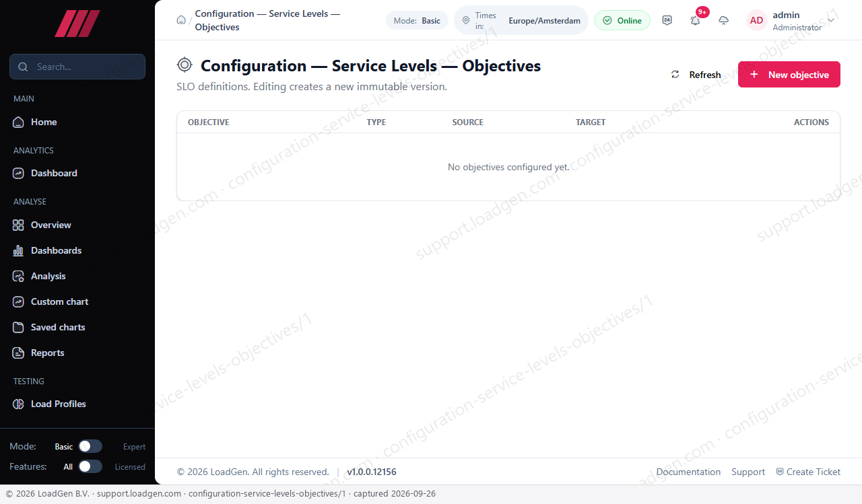Refresh the objectives list
The image size is (862, 504).
point(696,75)
